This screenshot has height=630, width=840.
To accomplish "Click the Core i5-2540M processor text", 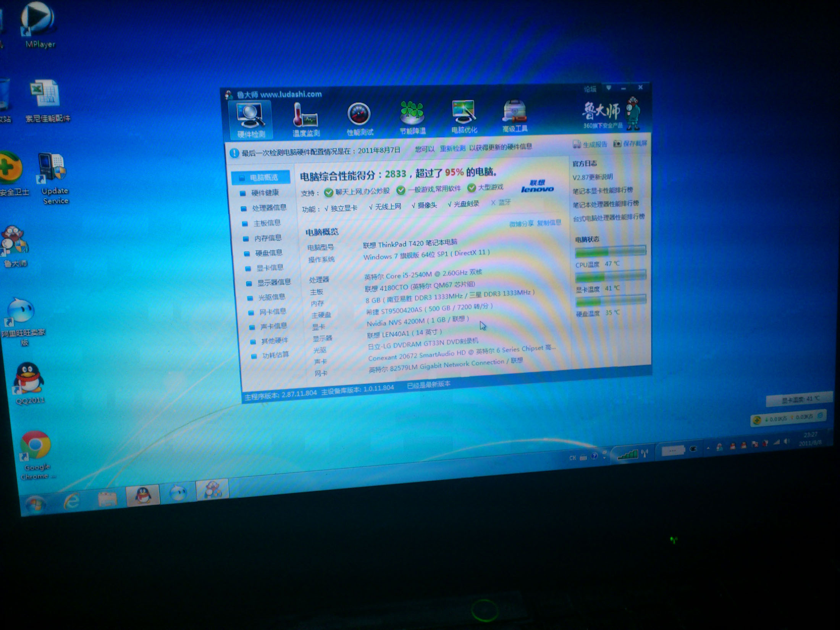I will (x=423, y=274).
